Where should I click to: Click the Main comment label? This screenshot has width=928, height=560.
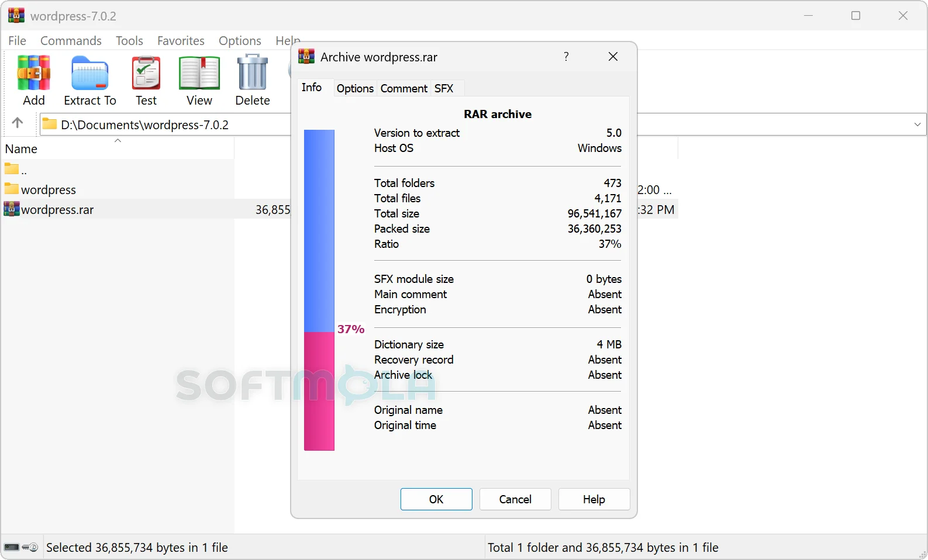point(410,294)
